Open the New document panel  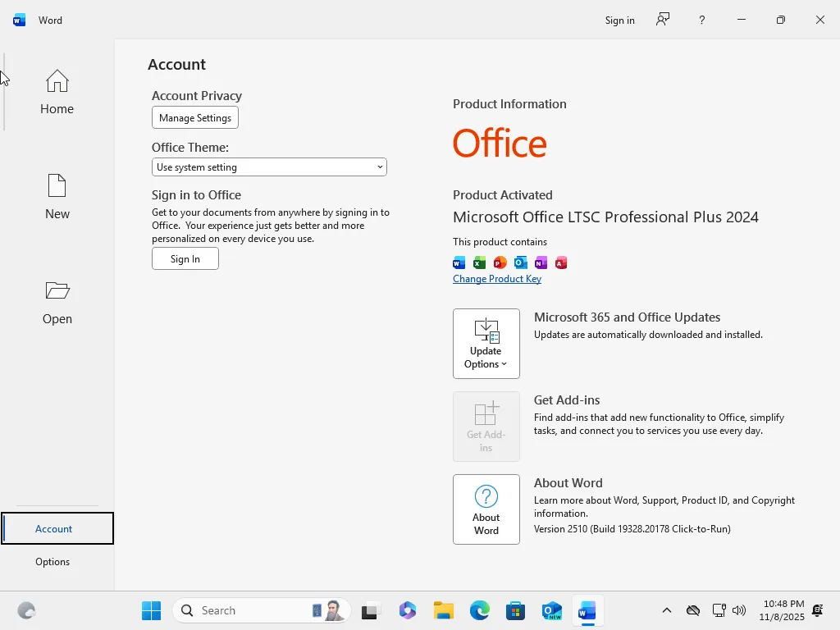point(57,197)
